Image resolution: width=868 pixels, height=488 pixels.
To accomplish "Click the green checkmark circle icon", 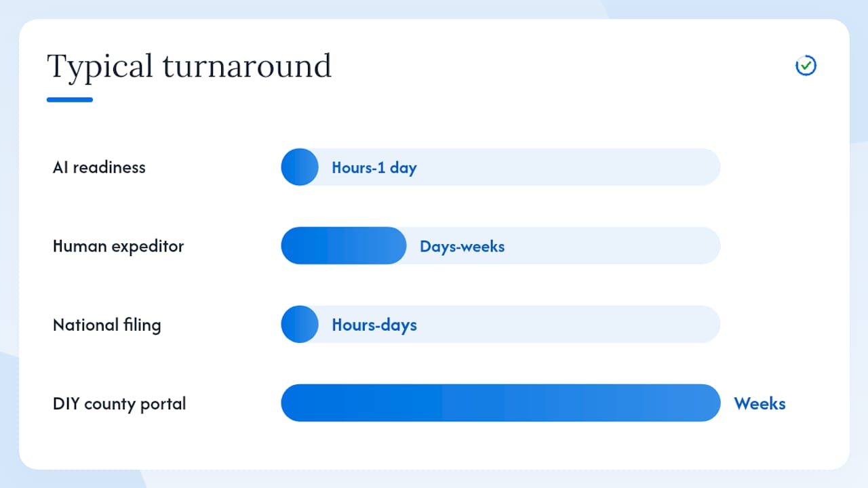I will coord(806,65).
